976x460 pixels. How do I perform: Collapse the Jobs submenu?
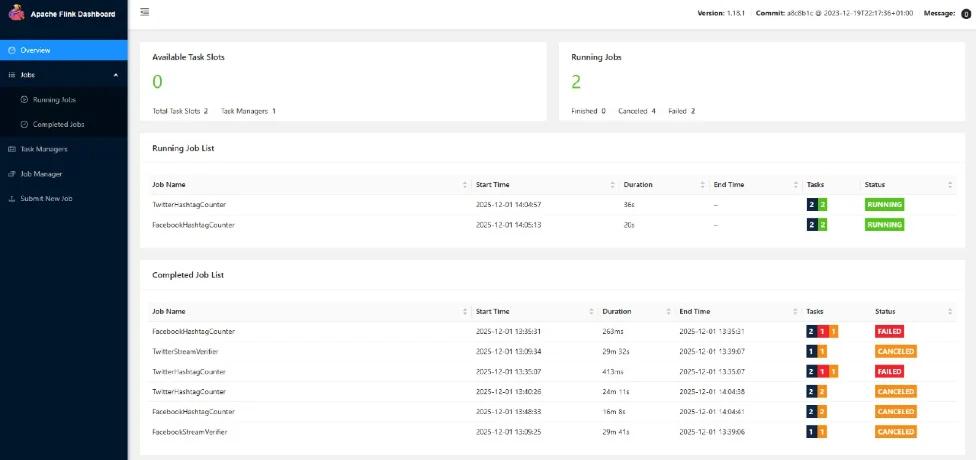(x=63, y=75)
